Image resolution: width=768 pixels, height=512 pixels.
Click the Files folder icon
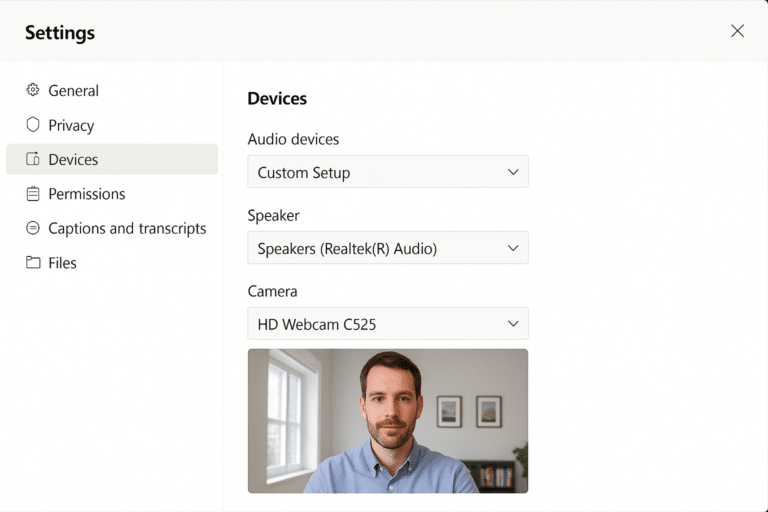33,263
